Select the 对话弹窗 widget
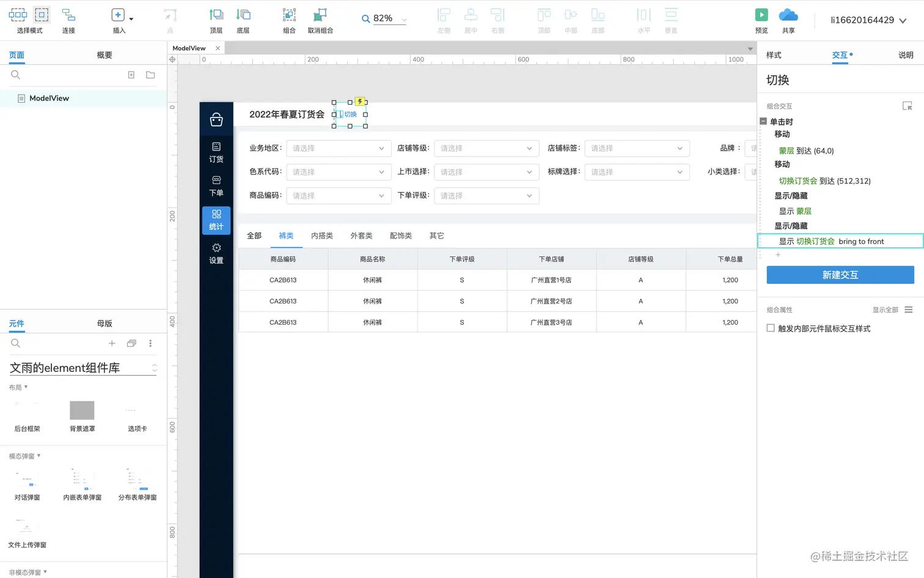 point(28,484)
